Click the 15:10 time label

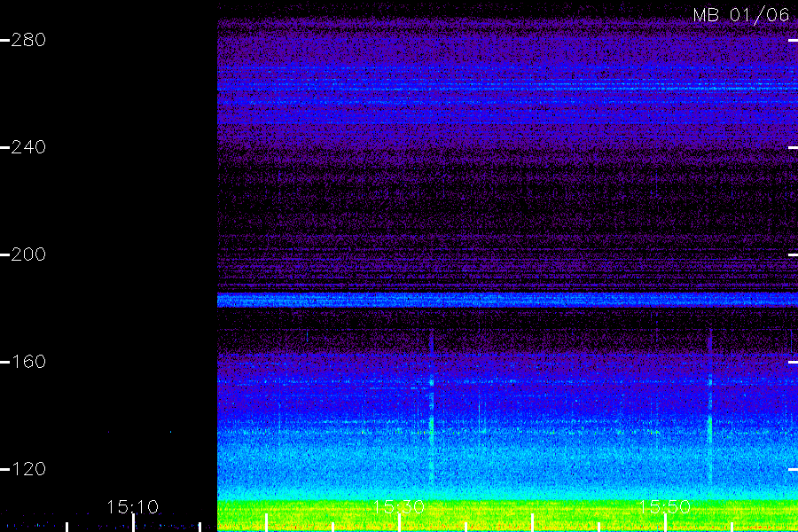coord(132,507)
